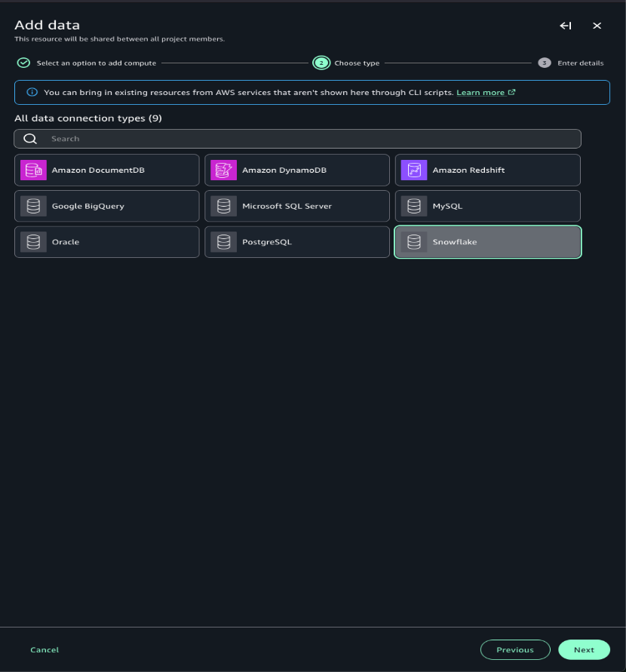Close the Add data dialog
This screenshot has width=626, height=672.
click(597, 26)
